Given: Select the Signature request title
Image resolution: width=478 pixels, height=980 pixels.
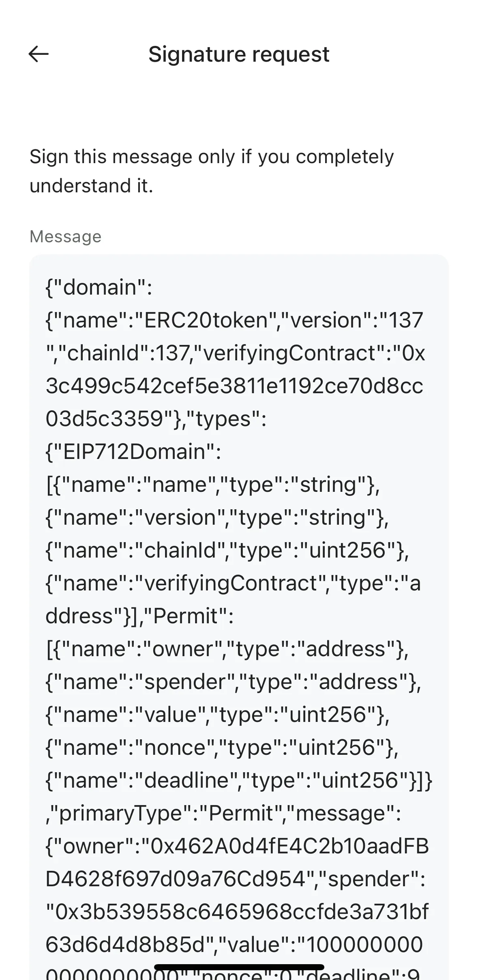Looking at the screenshot, I should [x=239, y=55].
